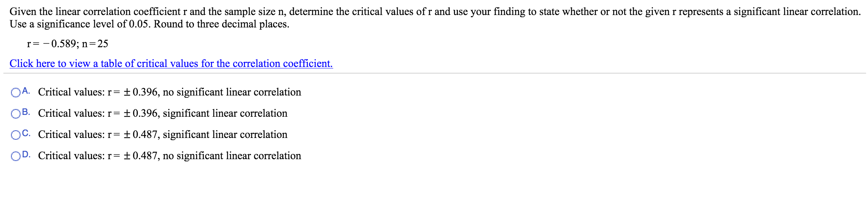The width and height of the screenshot is (868, 221).
Task: Click the blue letter label 'B.'
Action: click(26, 112)
